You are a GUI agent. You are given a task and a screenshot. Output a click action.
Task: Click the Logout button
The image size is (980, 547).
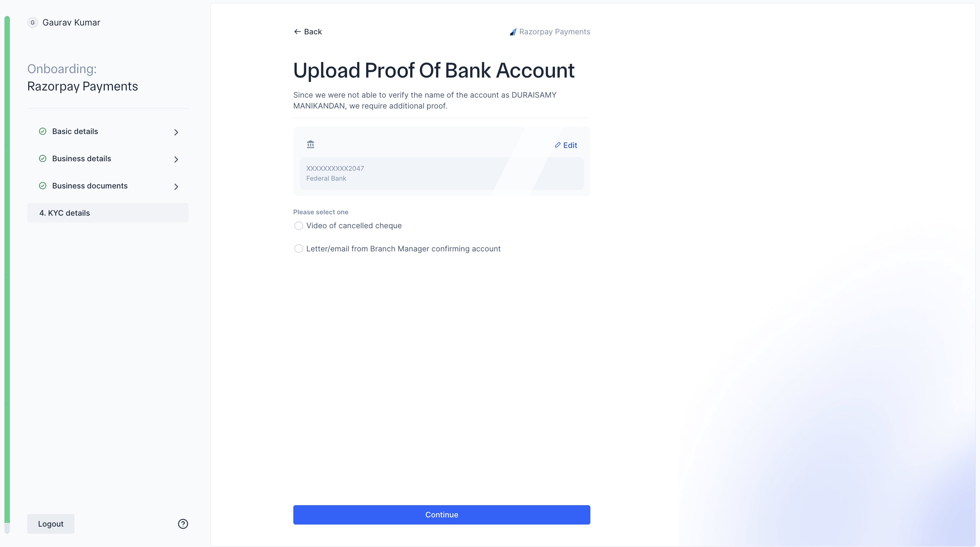point(51,524)
